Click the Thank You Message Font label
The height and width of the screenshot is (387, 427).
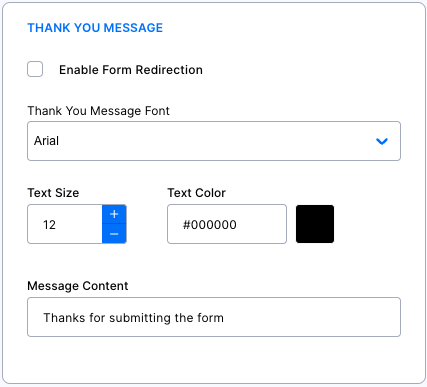point(98,111)
